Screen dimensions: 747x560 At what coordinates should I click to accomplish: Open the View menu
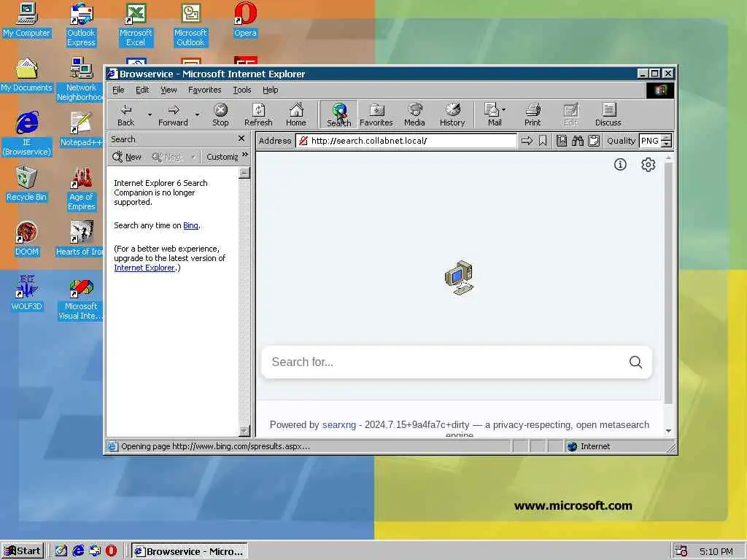coord(169,90)
